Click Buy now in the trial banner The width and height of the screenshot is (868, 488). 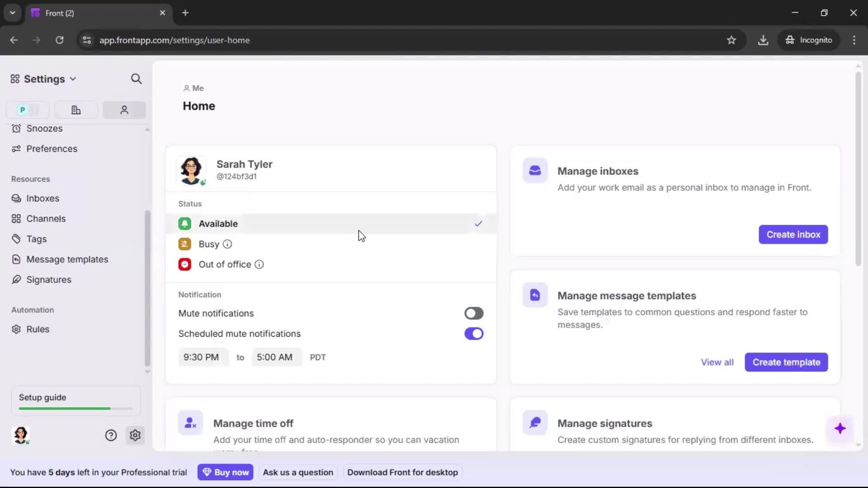click(226, 472)
